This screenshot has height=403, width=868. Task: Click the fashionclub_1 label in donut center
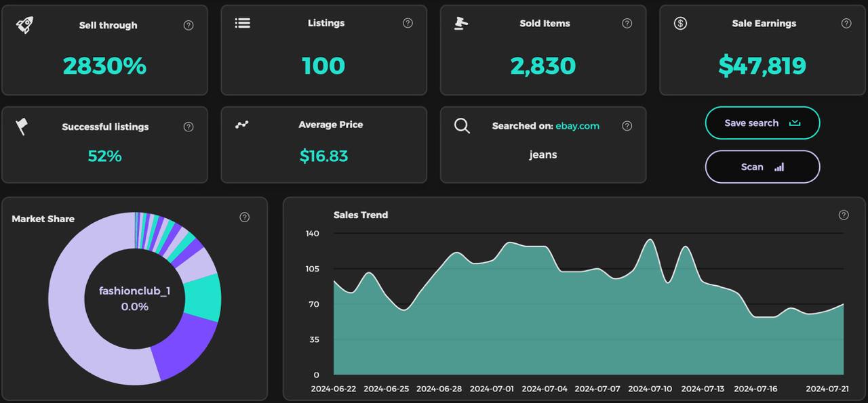point(134,291)
